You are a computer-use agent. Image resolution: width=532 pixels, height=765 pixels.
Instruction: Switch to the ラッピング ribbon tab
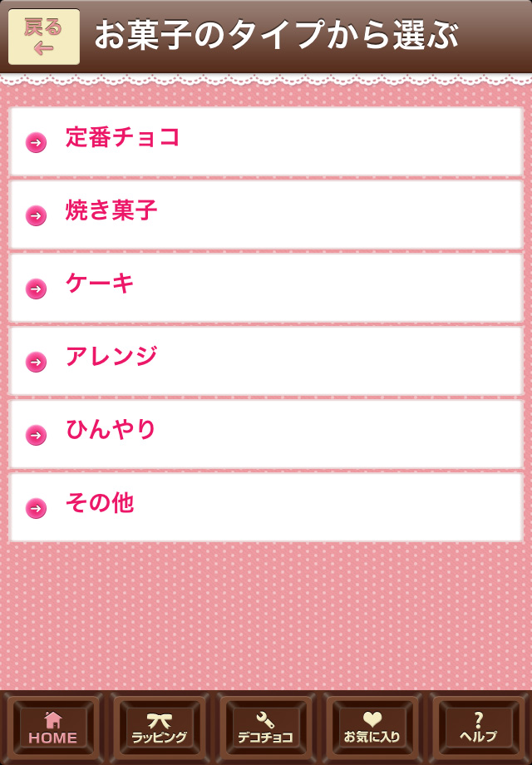[160, 728]
